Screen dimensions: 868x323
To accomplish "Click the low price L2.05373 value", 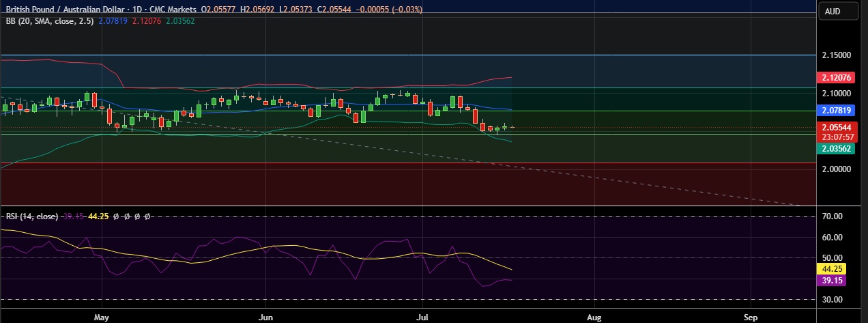I will click(297, 10).
